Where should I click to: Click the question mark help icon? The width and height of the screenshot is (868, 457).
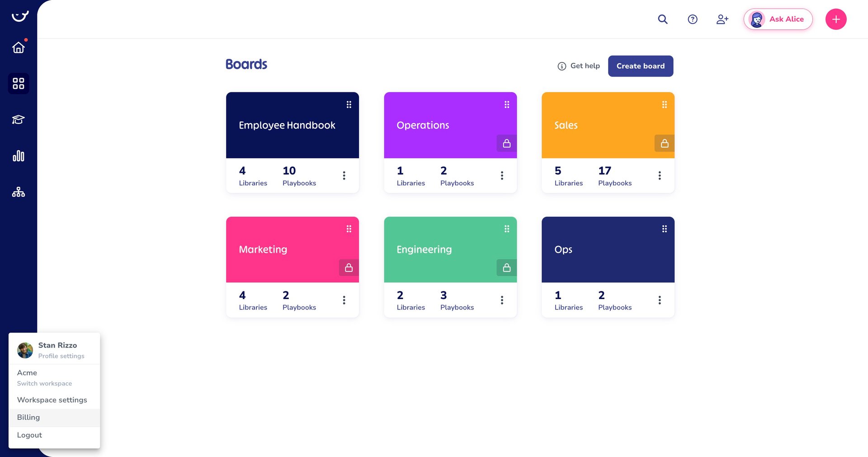coord(693,19)
